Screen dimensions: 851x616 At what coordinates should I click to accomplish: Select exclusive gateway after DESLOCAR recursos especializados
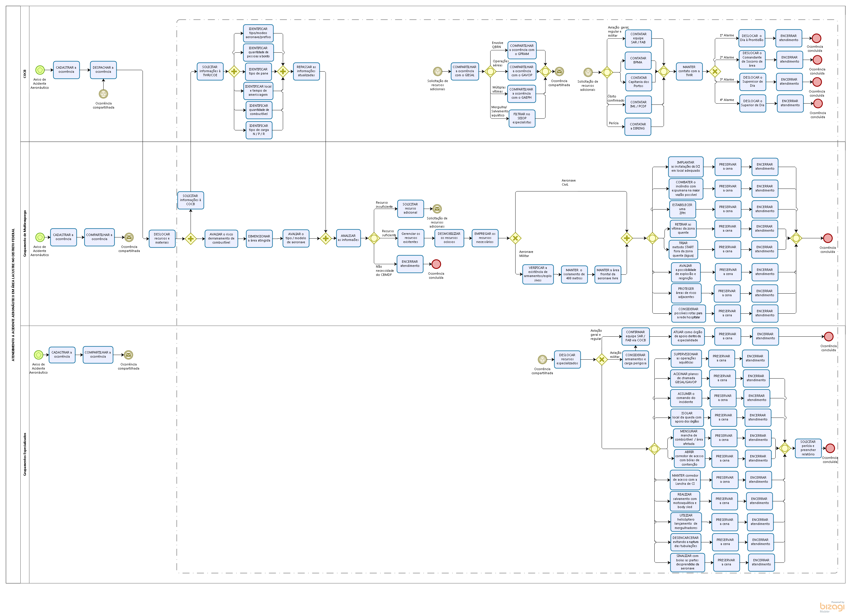[x=602, y=360]
